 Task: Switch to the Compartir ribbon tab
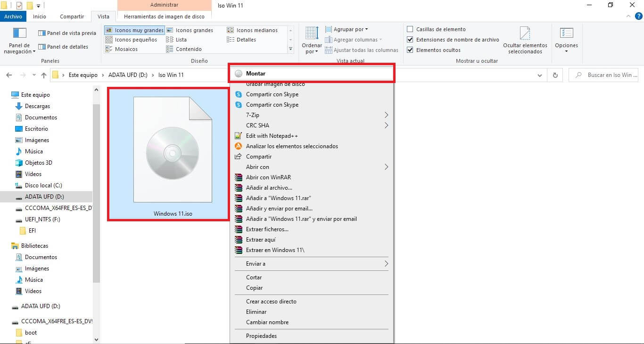click(72, 17)
